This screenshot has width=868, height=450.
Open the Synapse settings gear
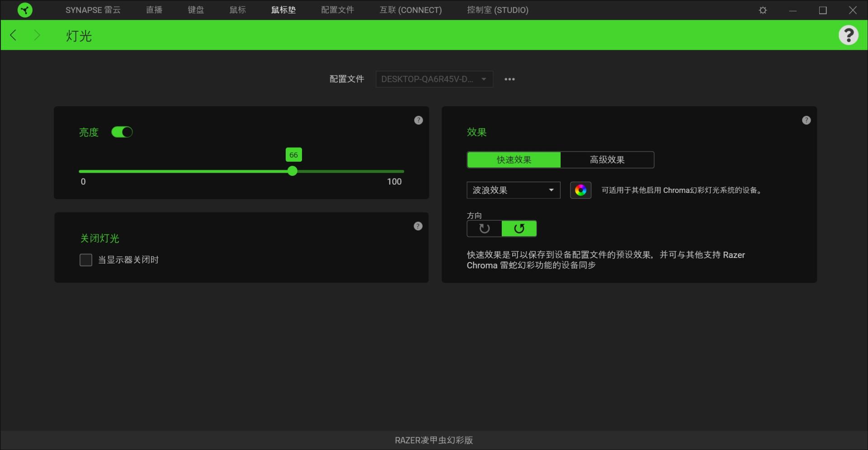coord(763,10)
